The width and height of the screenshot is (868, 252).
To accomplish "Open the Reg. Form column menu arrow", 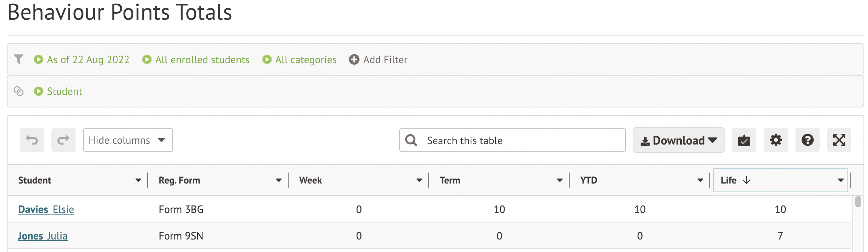I will [x=279, y=180].
